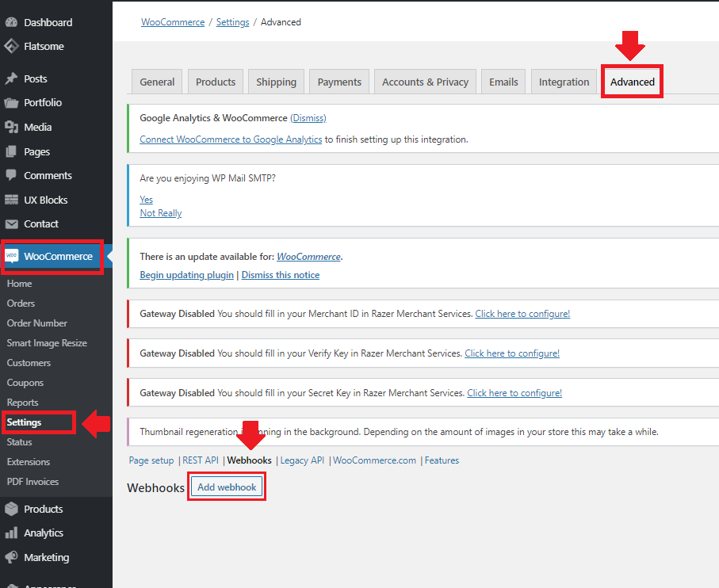Screen dimensions: 719x588
Task: Open WooCommerce Orders submenu
Action: point(21,303)
